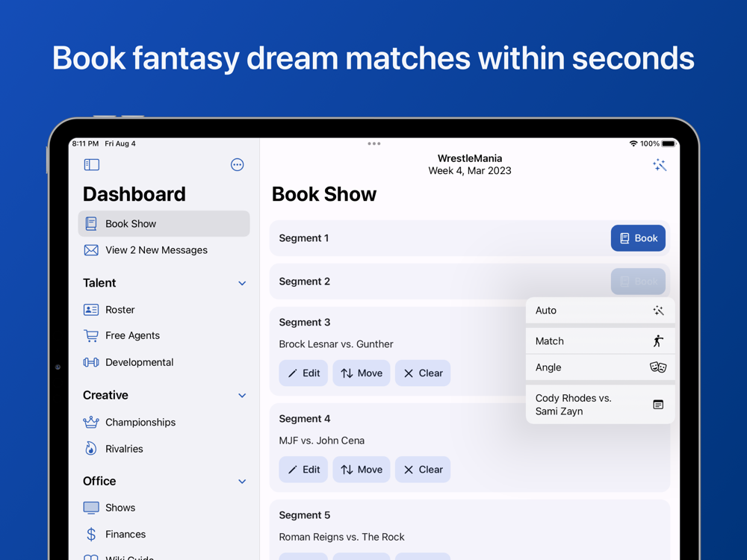Move Segment 4 in the card

point(361,470)
